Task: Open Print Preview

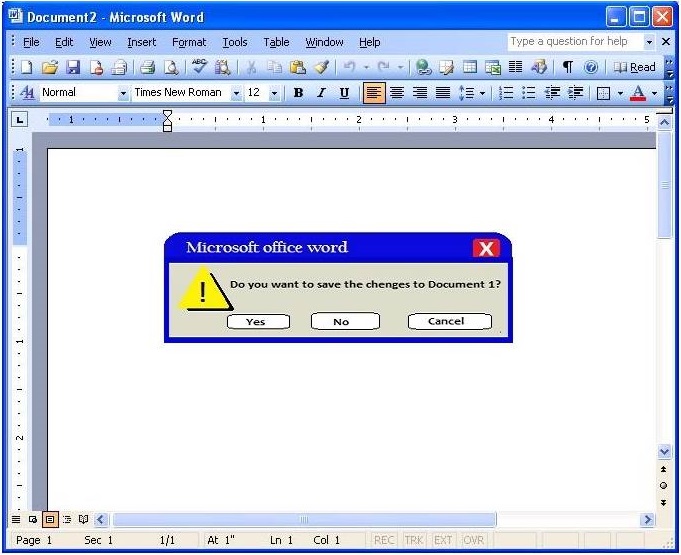Action: (x=171, y=67)
